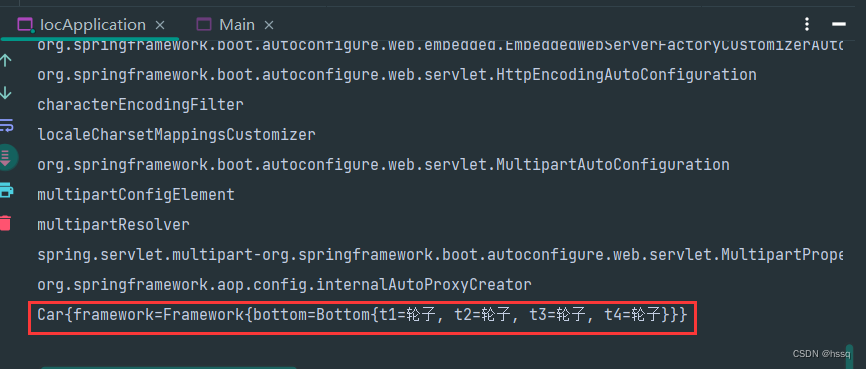Click the localeCharsetMappingsCustomizer line
866x369 pixels.
click(x=176, y=134)
